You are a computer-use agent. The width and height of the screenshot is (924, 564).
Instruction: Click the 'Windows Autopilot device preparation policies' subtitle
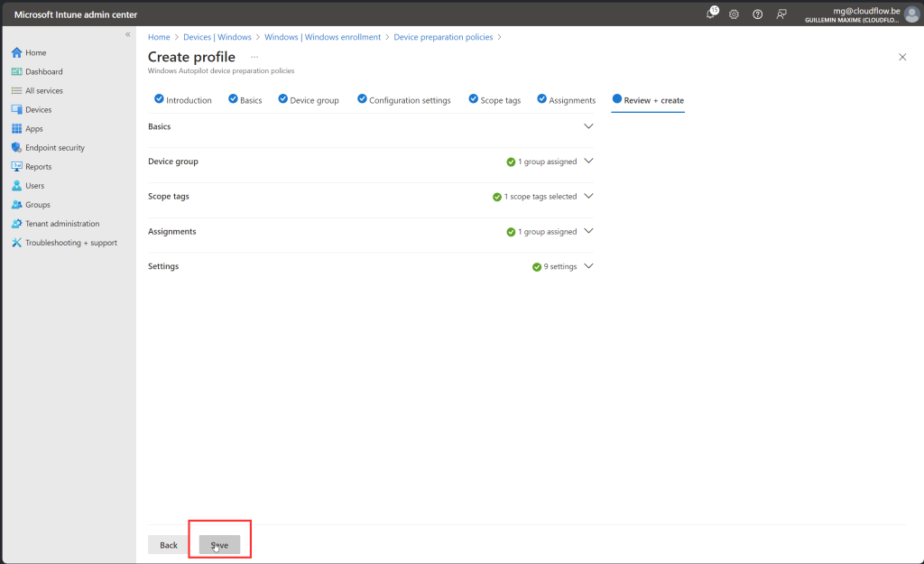(221, 70)
